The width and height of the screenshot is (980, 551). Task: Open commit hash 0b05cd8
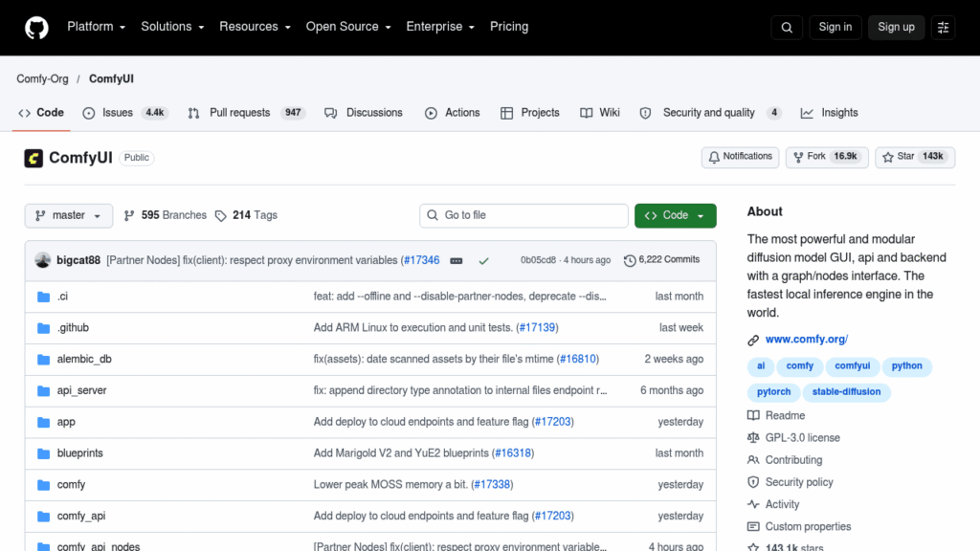538,260
